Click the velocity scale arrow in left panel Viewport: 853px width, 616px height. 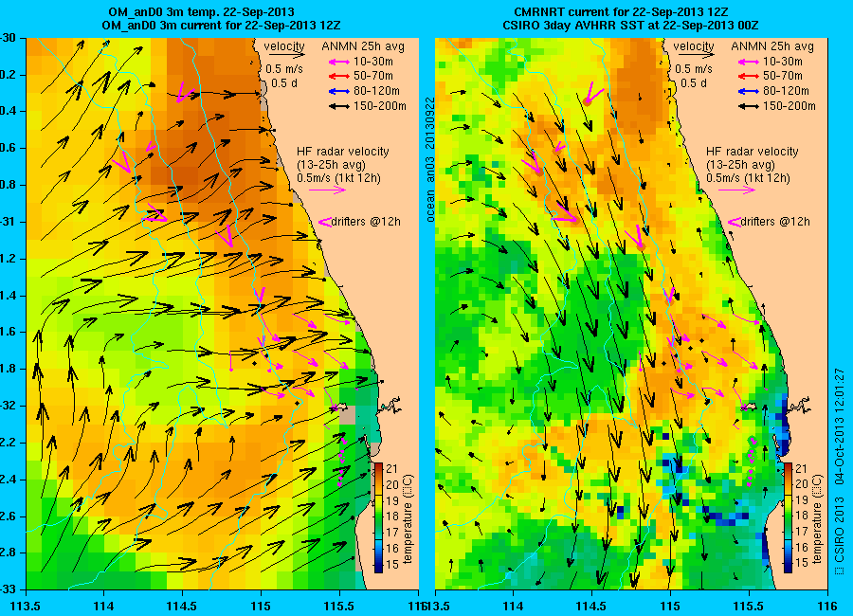(285, 54)
